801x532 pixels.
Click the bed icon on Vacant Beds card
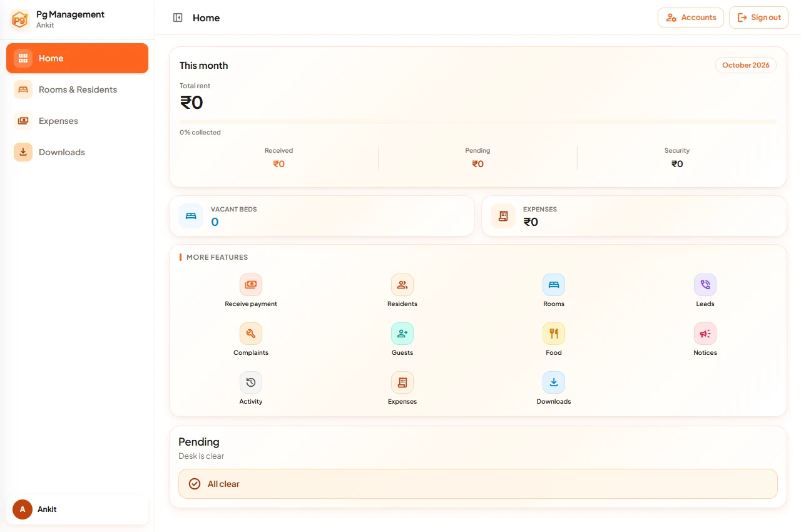(x=191, y=216)
